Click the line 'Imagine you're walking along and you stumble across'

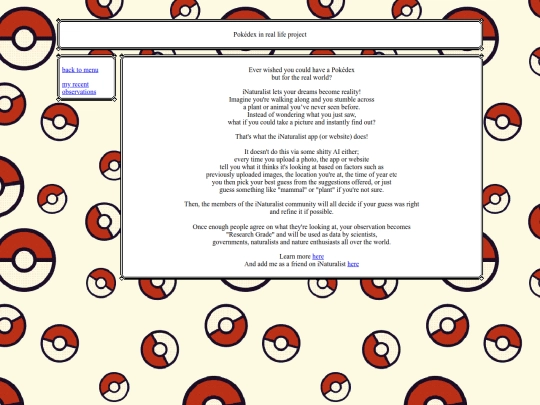click(x=301, y=100)
